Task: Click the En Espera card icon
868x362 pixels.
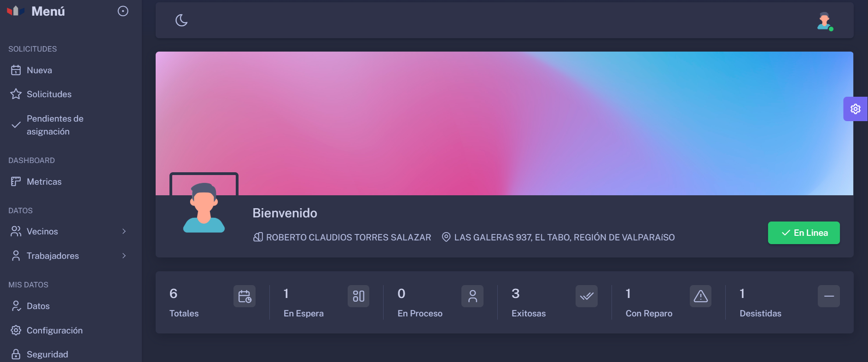Action: 358,296
